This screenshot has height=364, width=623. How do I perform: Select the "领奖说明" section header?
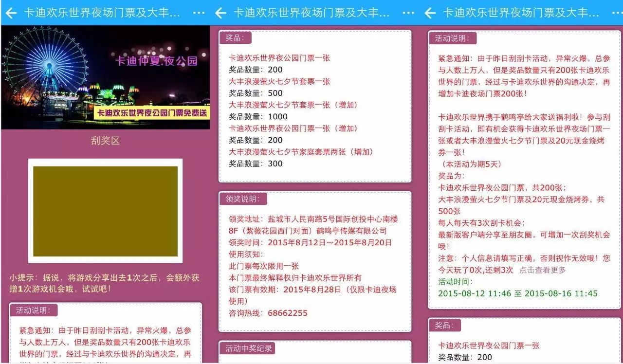coord(242,199)
